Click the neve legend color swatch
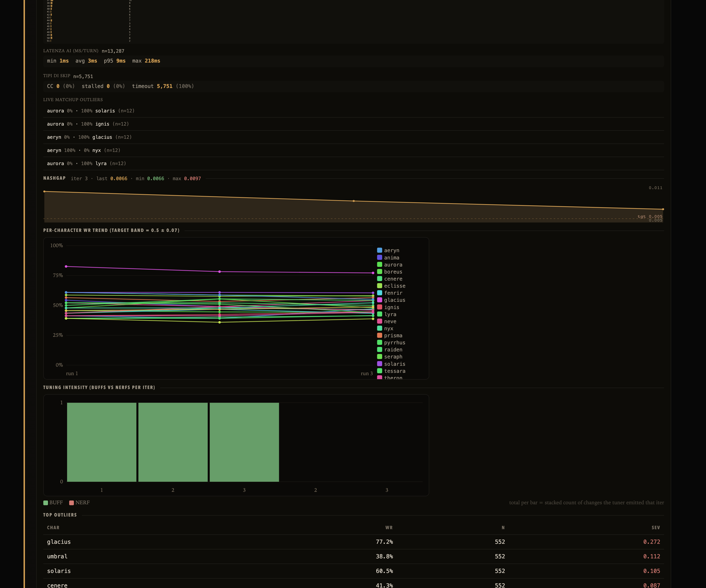Image resolution: width=706 pixels, height=588 pixels. [380, 321]
